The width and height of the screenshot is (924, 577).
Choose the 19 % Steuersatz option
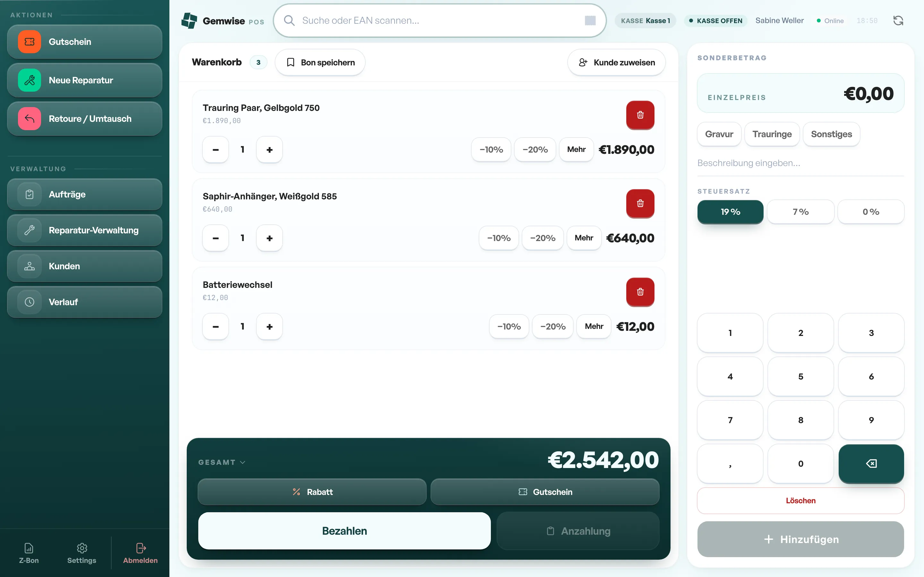point(730,212)
